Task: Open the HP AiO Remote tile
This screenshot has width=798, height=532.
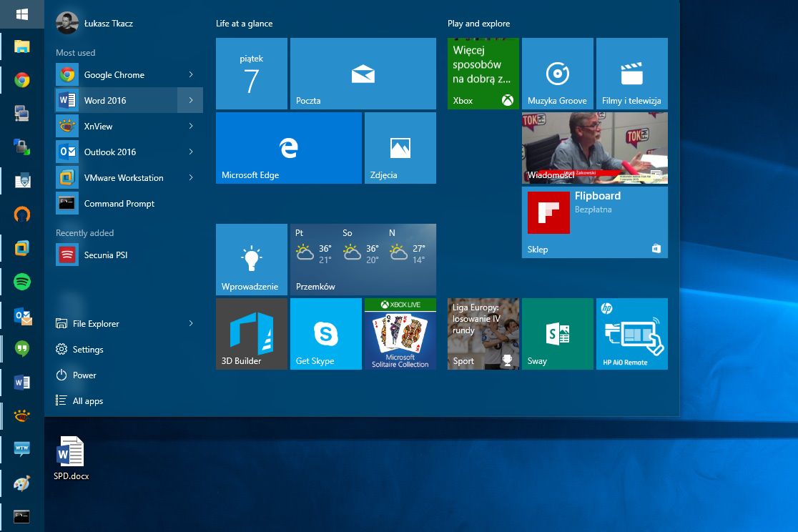Action: tap(631, 334)
